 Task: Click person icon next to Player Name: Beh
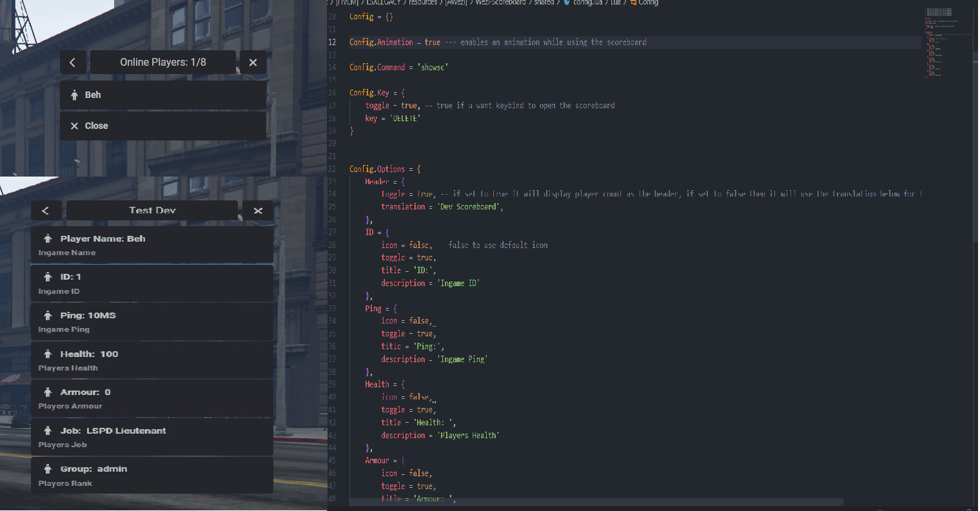[48, 239]
